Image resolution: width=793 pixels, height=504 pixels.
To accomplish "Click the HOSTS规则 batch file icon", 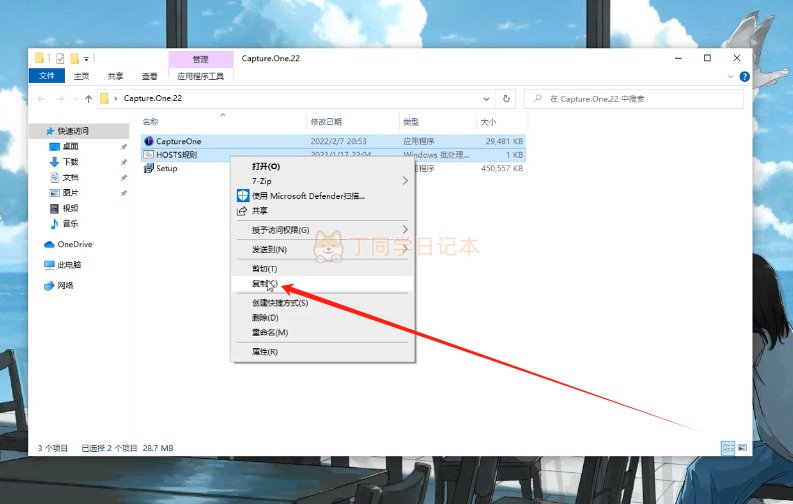I will (148, 155).
